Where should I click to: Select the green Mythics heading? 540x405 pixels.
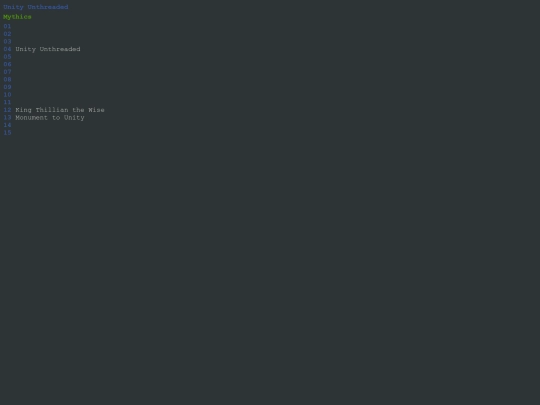17,17
